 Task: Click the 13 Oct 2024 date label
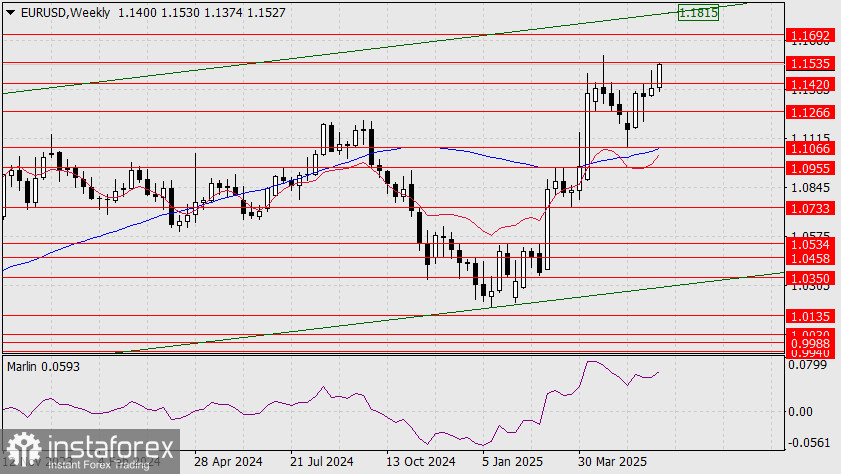420,462
